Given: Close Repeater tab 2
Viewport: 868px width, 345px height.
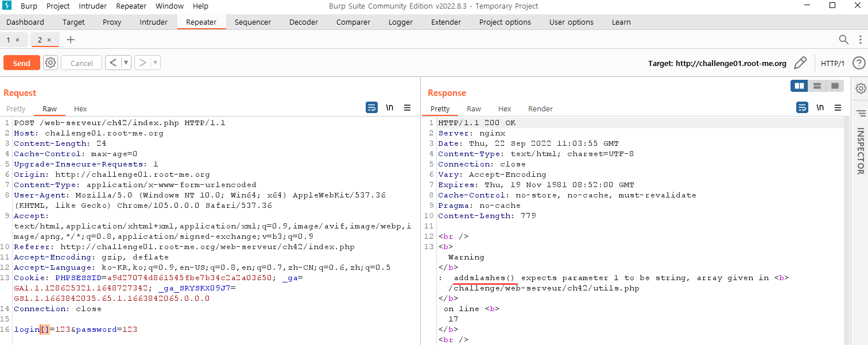Looking at the screenshot, I should click(49, 40).
